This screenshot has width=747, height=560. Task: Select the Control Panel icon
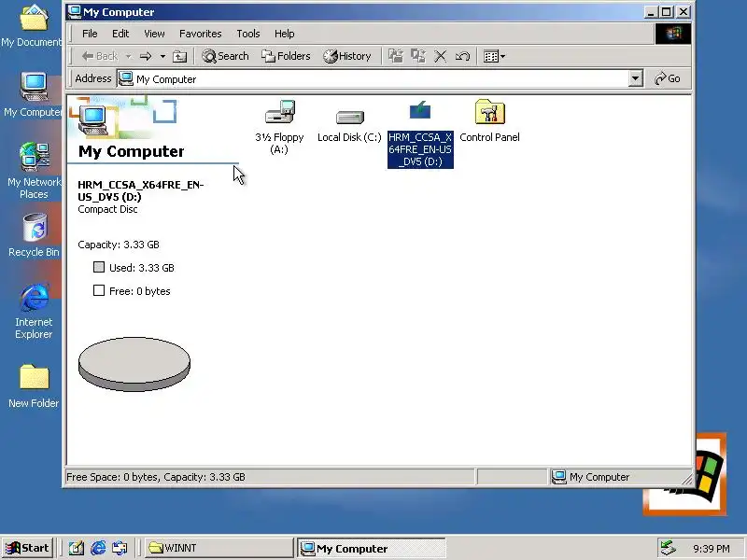(x=489, y=121)
